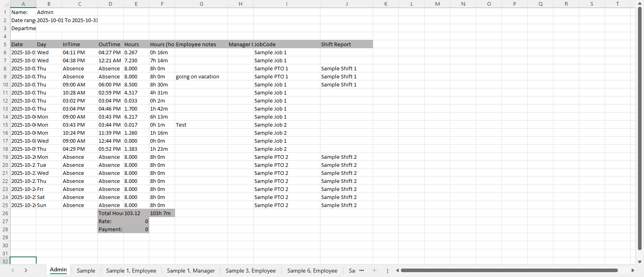Add a new sheet with plus icon

[374, 271]
